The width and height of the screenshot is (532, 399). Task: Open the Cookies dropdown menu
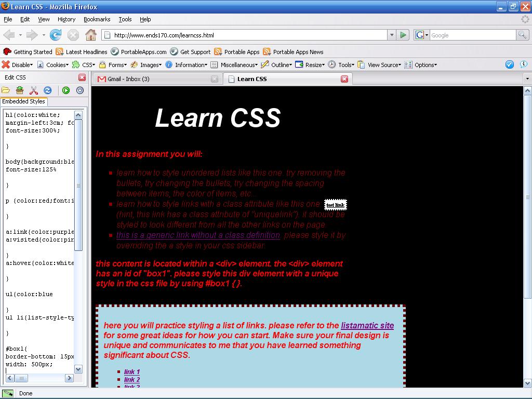click(x=55, y=64)
